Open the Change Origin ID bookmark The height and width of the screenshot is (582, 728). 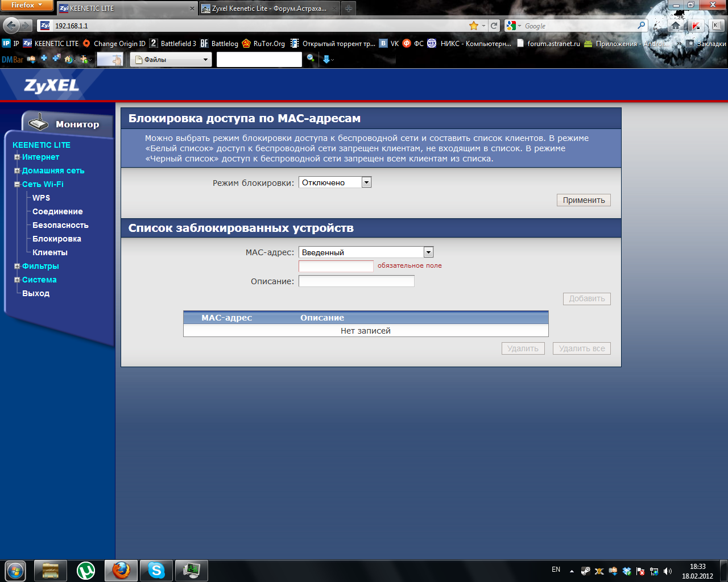[114, 43]
